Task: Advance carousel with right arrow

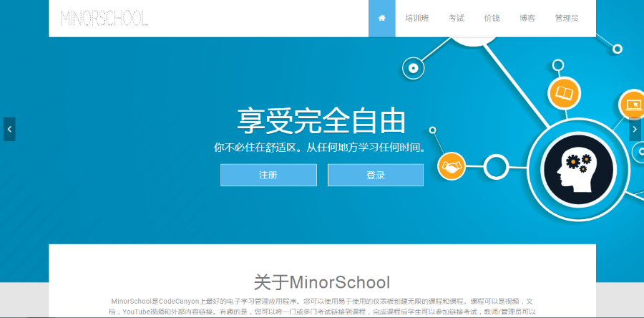Action: (635, 129)
